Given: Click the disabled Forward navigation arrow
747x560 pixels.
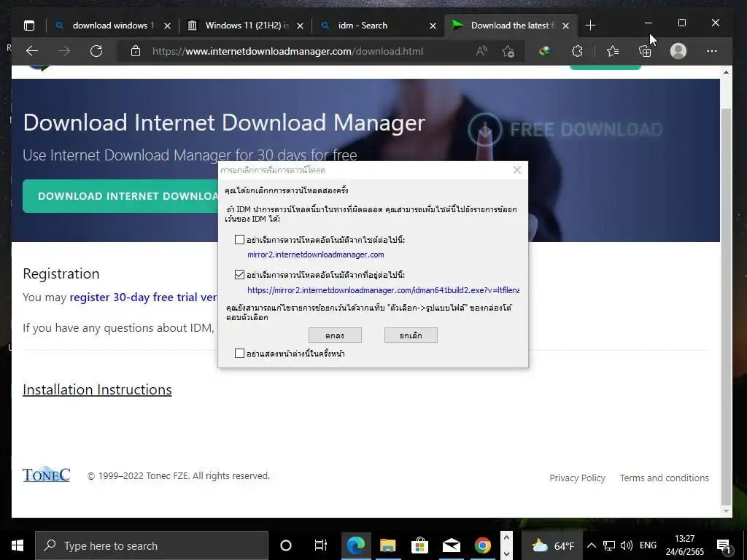Looking at the screenshot, I should point(64,51).
